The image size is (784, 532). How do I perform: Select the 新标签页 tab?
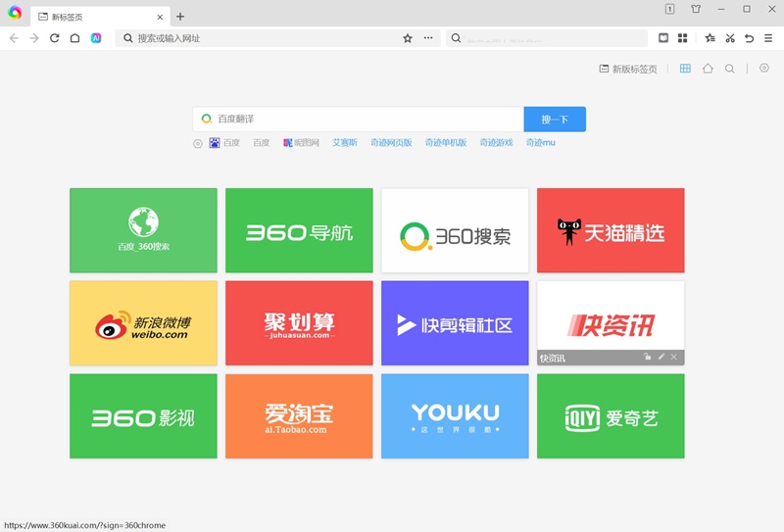click(100, 17)
